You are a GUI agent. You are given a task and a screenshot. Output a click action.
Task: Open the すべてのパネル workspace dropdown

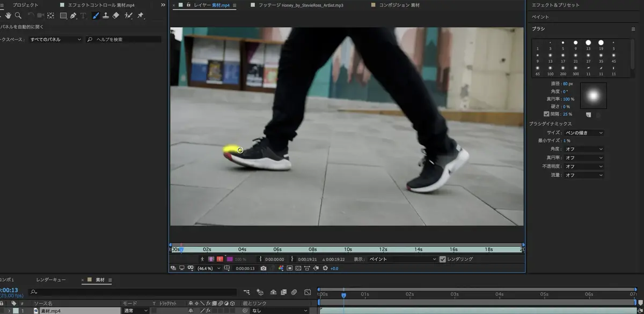[56, 40]
